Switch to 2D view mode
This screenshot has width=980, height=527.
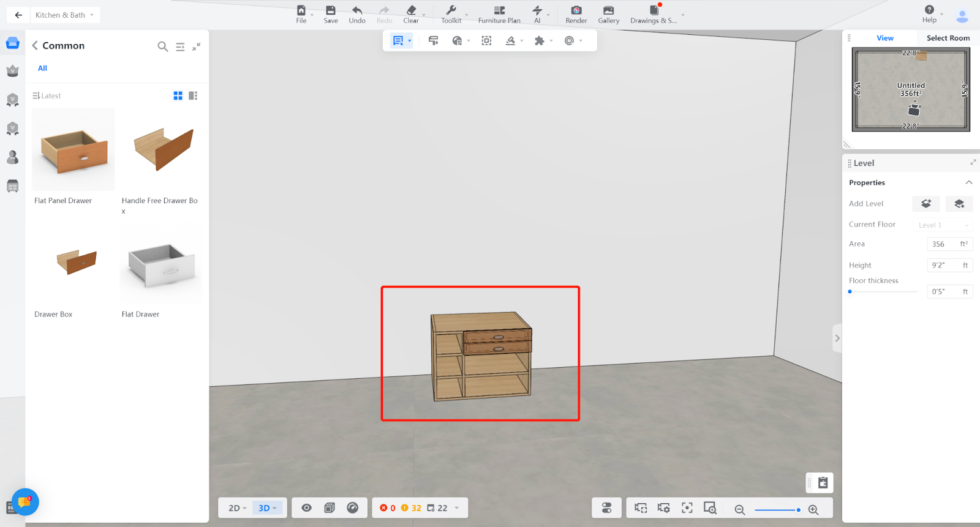tap(236, 508)
